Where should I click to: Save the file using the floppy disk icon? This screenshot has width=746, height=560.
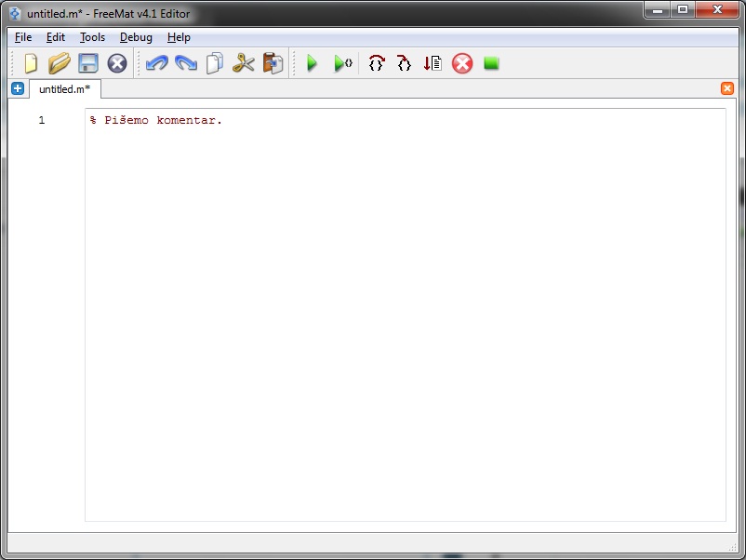(x=88, y=63)
